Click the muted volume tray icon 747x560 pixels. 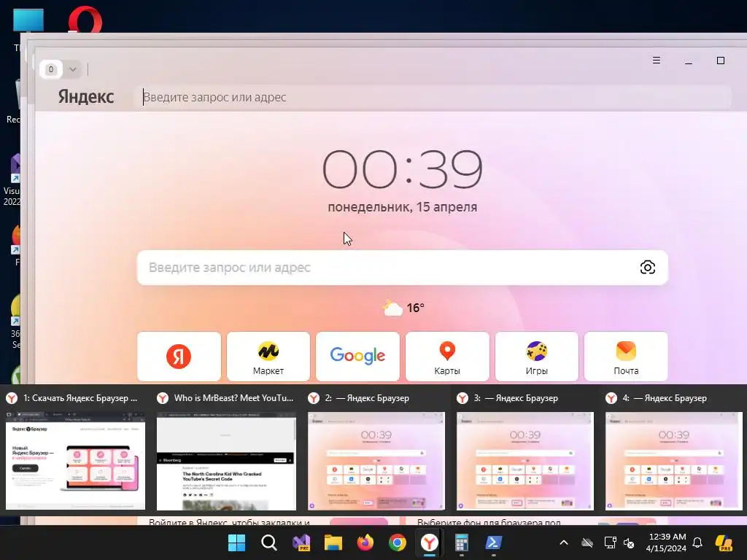click(630, 542)
